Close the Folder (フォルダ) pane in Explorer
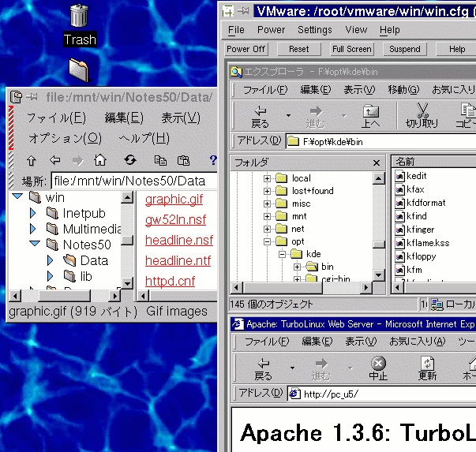Image resolution: width=476 pixels, height=452 pixels. [x=377, y=163]
